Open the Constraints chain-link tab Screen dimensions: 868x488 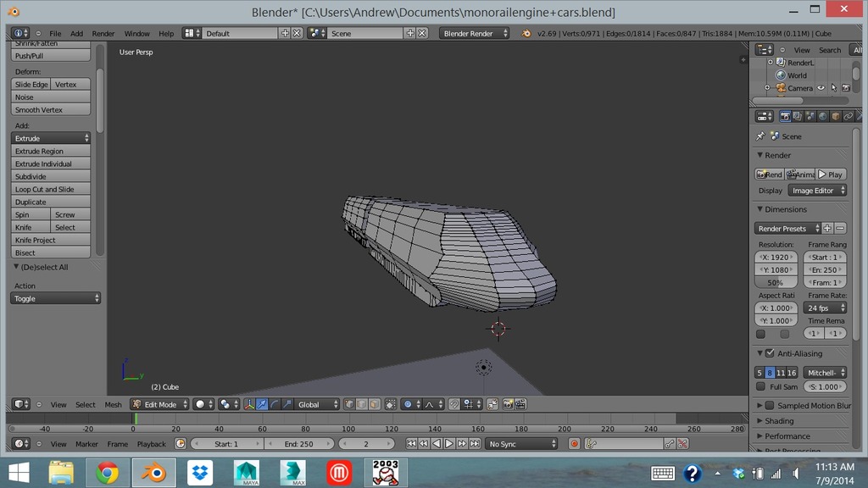click(849, 116)
